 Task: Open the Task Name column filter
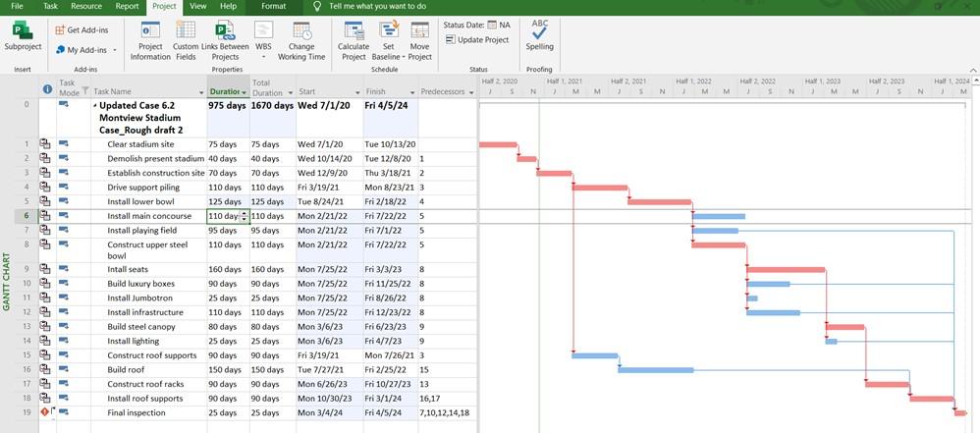pos(202,92)
